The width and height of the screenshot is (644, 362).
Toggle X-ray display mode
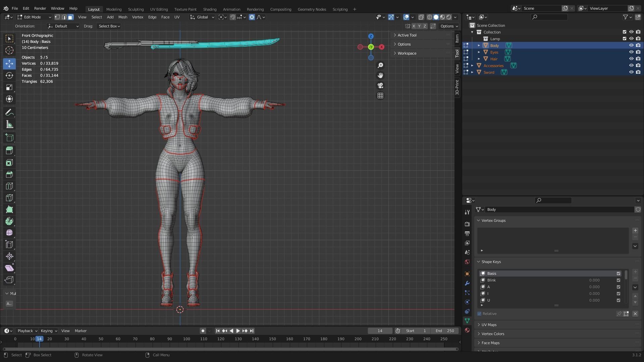coord(421,17)
